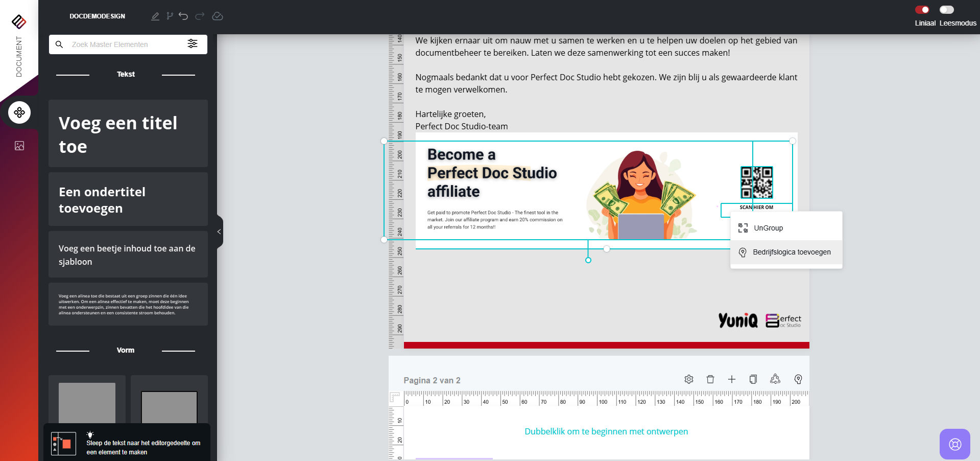Screen dimensions: 980x461
Task: Click the version branch icon in toolbar
Action: pos(170,16)
